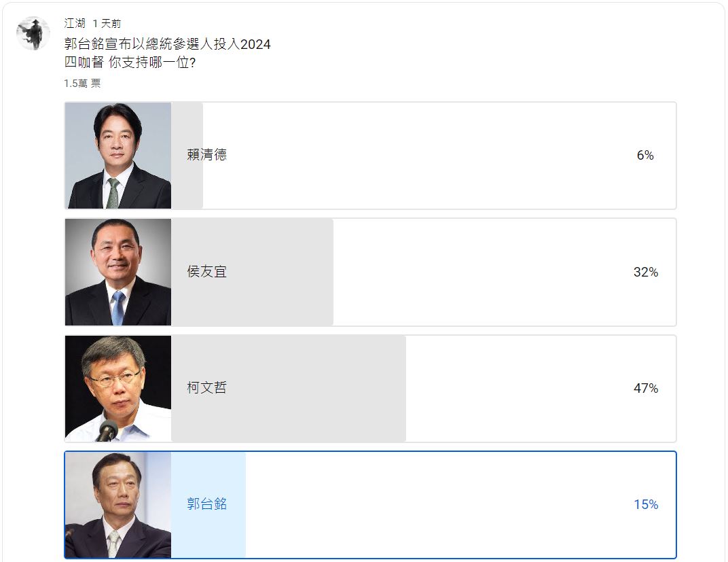The height and width of the screenshot is (562, 728).
Task: Open the photo thumbnail beside 柯文哲
Action: point(118,389)
